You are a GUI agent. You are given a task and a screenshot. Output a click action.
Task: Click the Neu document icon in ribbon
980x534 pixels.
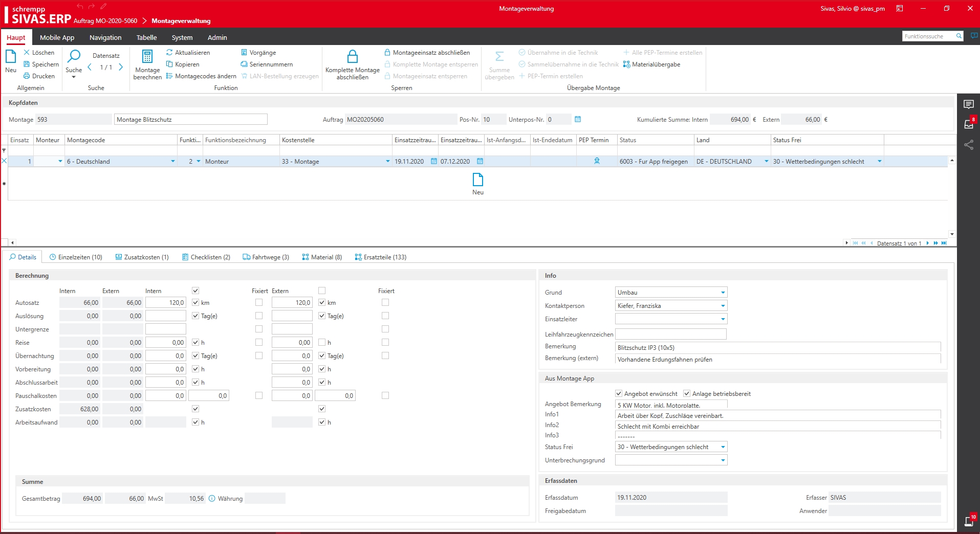coord(11,57)
